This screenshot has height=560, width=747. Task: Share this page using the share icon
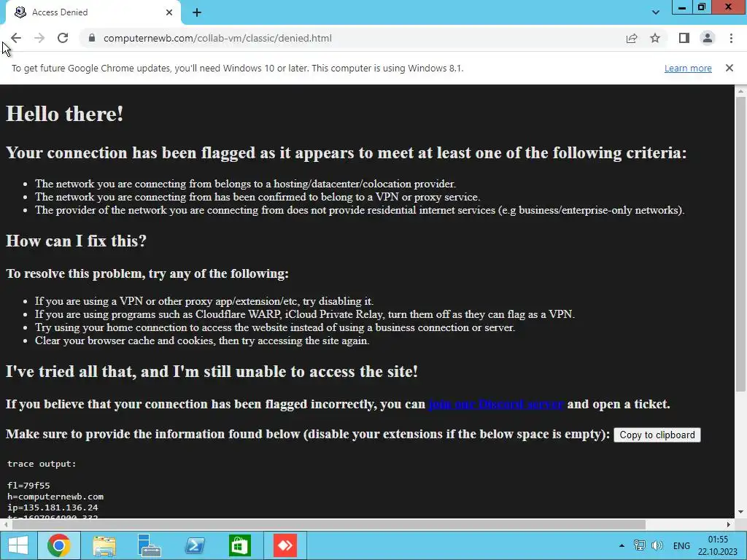632,38
